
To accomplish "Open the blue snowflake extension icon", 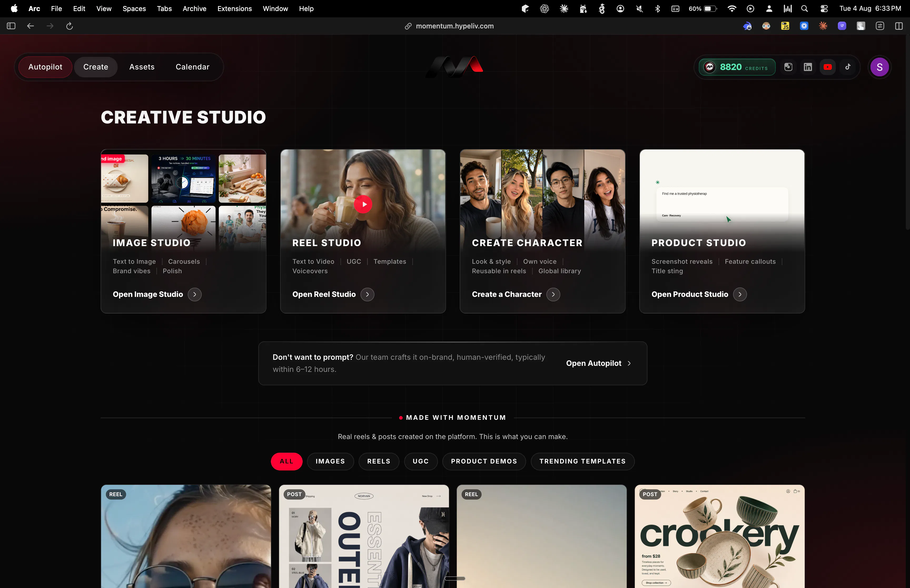I will pyautogui.click(x=804, y=26).
